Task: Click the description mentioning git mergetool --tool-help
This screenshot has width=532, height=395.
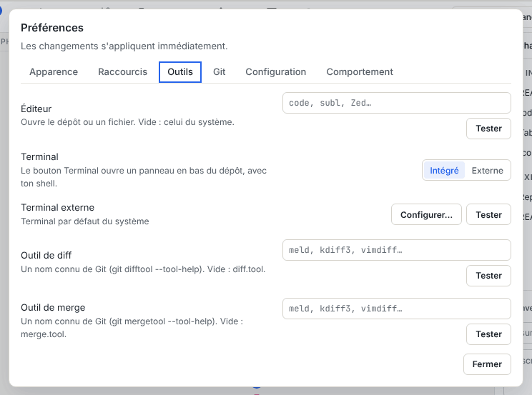Action: pos(132,328)
